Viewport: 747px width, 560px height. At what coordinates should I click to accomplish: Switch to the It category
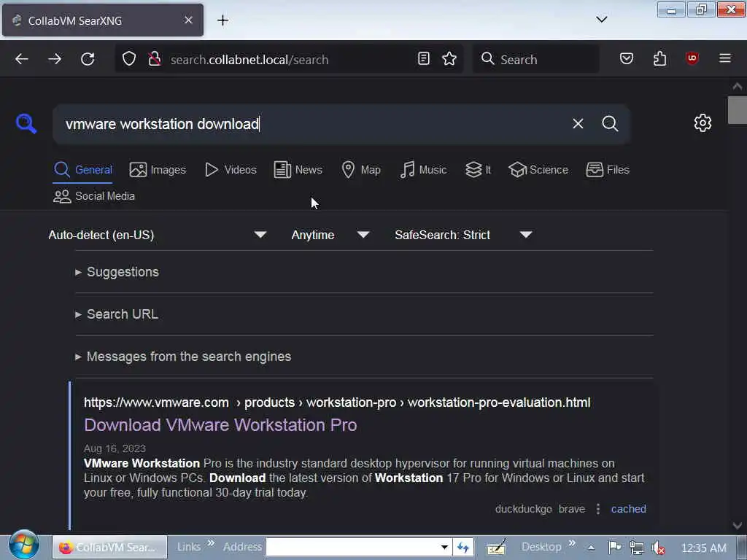coord(478,169)
